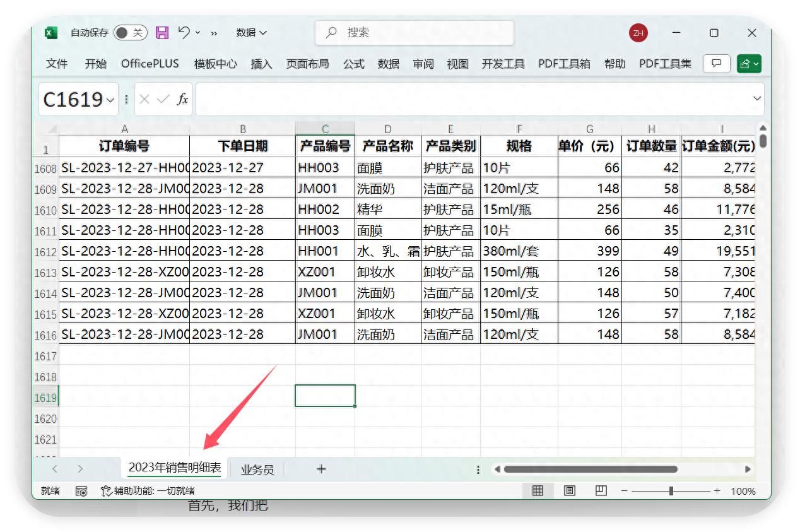Click the next sheet navigation arrow
Viewport: 800px width, 532px height.
pyautogui.click(x=80, y=469)
